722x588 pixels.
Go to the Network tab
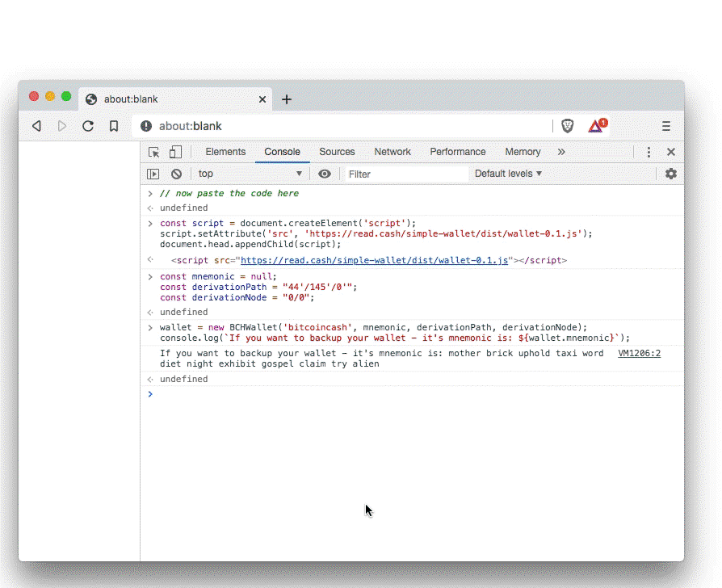point(392,152)
